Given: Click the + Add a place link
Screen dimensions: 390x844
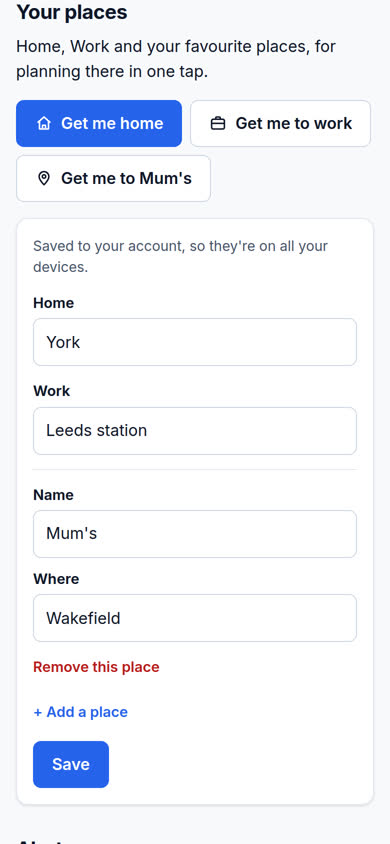Looking at the screenshot, I should (x=81, y=712).
